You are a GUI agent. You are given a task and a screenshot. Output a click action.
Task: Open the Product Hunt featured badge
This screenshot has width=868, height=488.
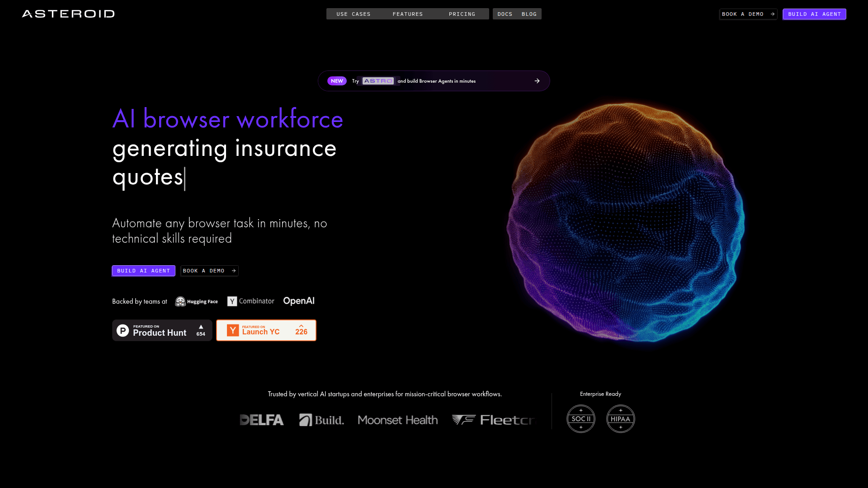pyautogui.click(x=162, y=330)
